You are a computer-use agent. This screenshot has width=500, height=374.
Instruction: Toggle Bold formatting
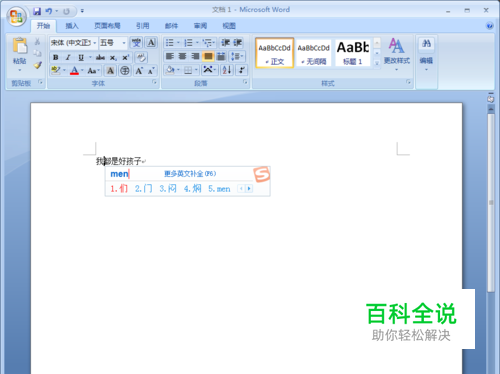click(x=56, y=57)
